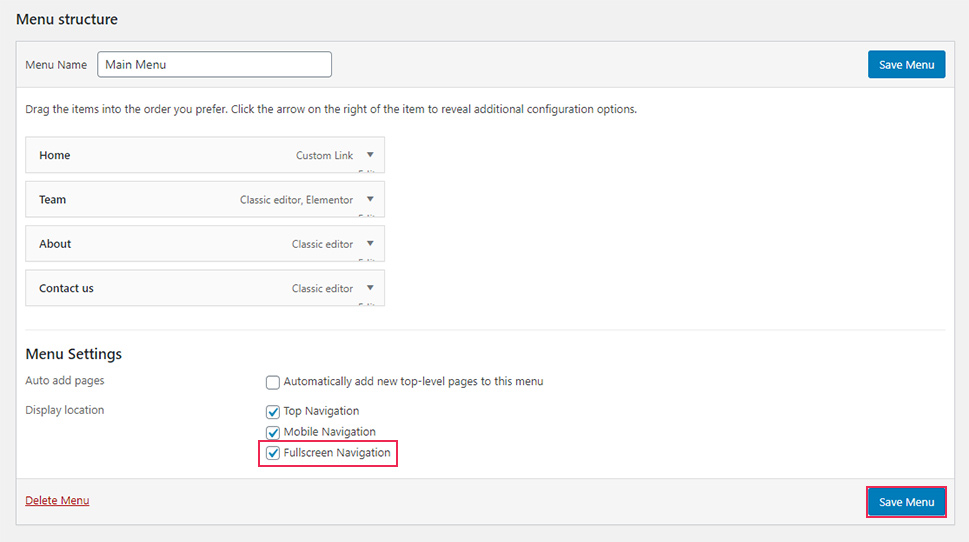Click the Delete Menu link
This screenshot has height=542, width=969.
(57, 500)
